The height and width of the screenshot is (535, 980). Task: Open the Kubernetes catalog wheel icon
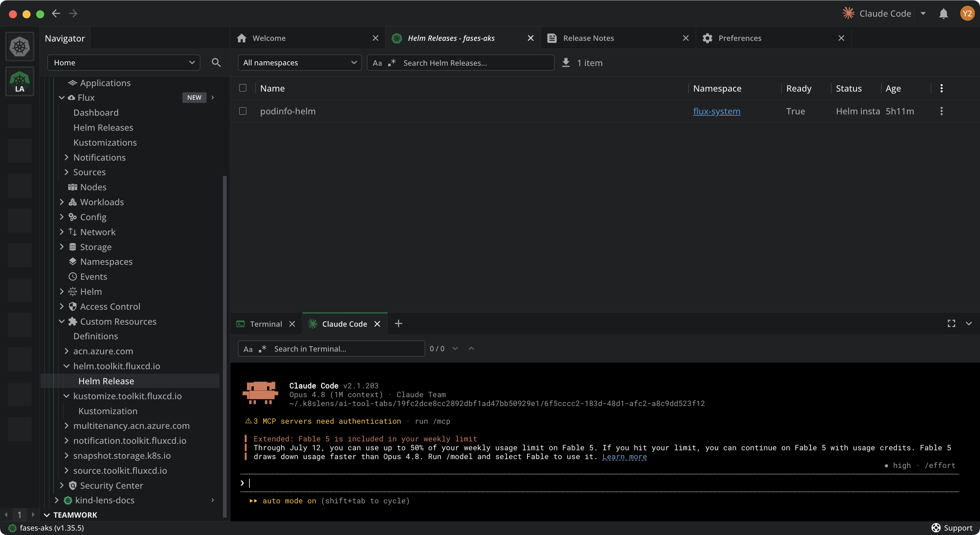tap(19, 46)
